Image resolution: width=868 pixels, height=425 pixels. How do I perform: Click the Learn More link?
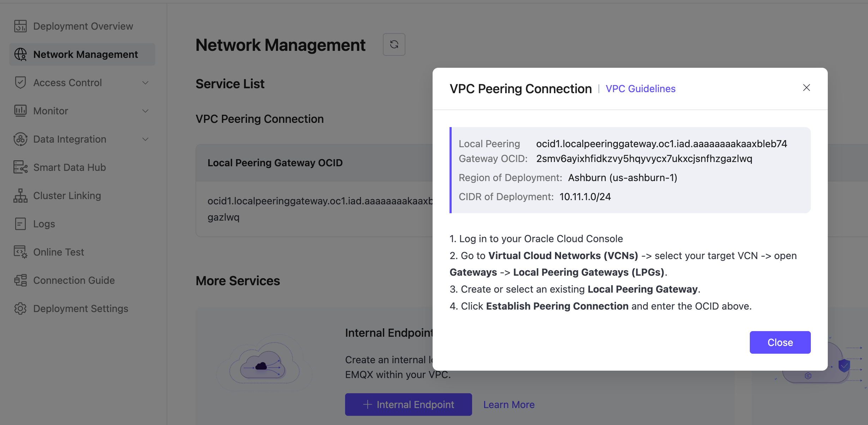click(509, 404)
